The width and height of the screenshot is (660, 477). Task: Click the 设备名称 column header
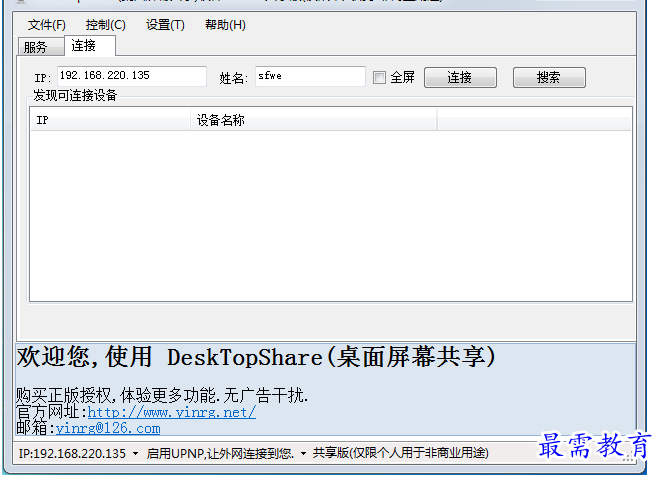pyautogui.click(x=314, y=120)
